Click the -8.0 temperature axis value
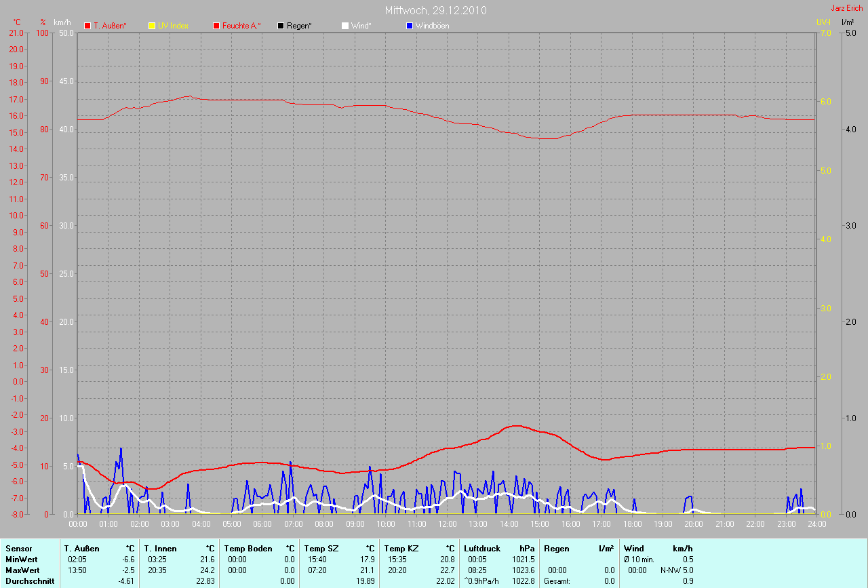This screenshot has height=588, width=868. click(16, 515)
